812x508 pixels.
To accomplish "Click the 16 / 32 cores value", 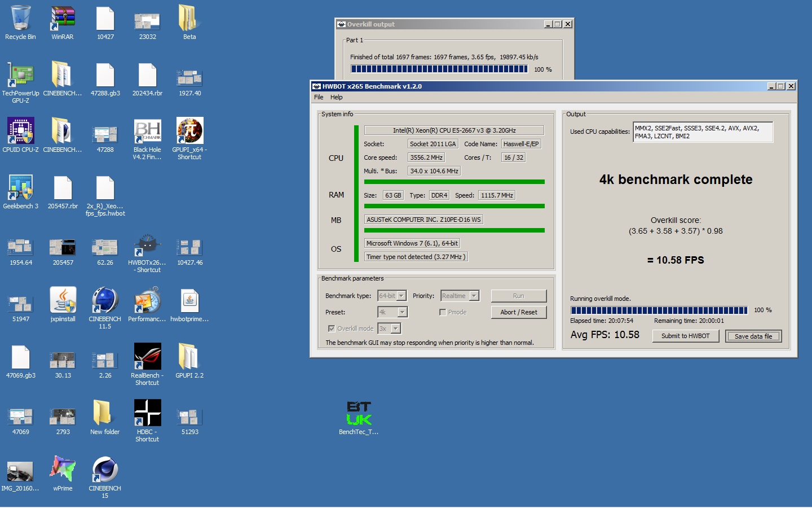I will 514,157.
